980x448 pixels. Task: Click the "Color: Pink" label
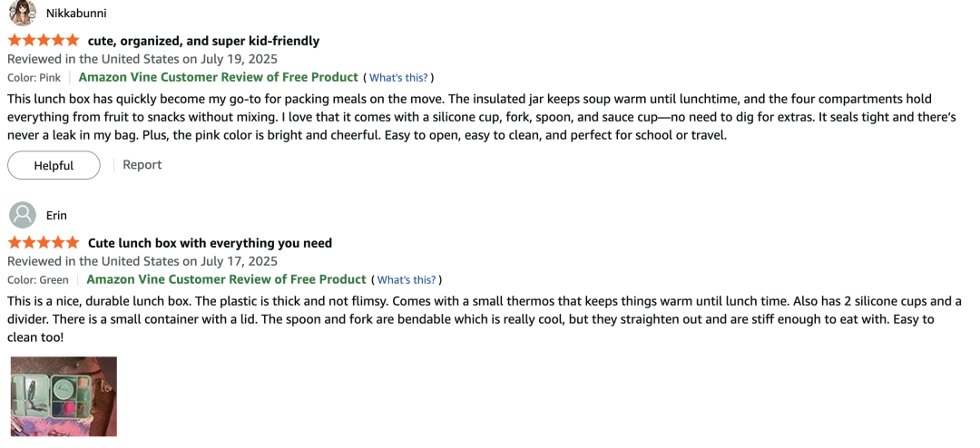pyautogui.click(x=34, y=78)
